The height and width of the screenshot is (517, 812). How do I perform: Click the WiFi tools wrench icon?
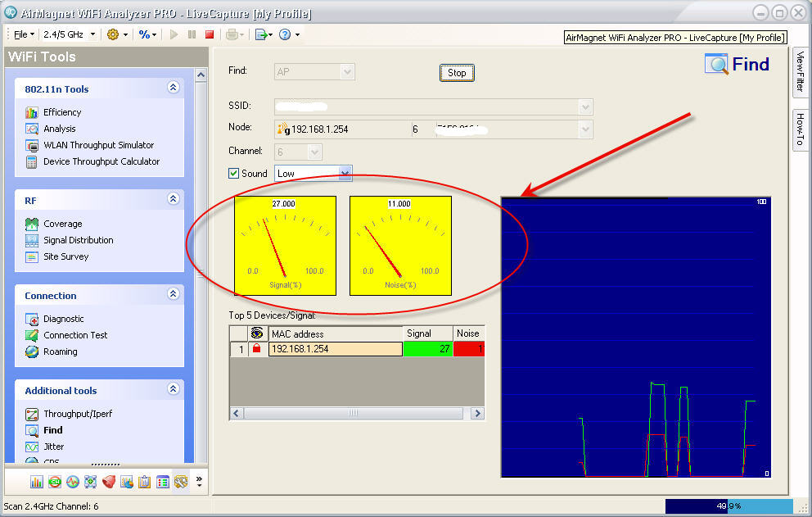pyautogui.click(x=181, y=483)
